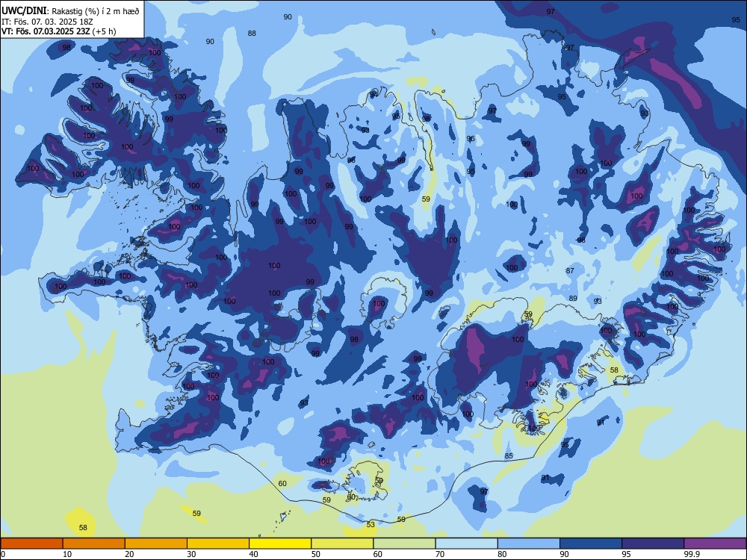Select the 20–30 legend color band
The image size is (747, 560).
point(156,544)
